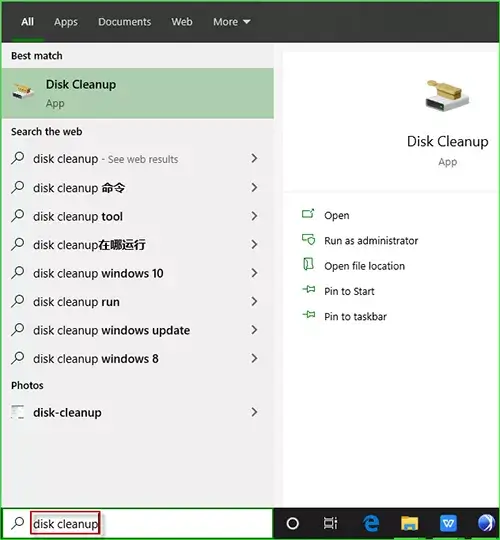
Task: Expand arrow for disk-cleanup photo row
Action: tap(254, 412)
